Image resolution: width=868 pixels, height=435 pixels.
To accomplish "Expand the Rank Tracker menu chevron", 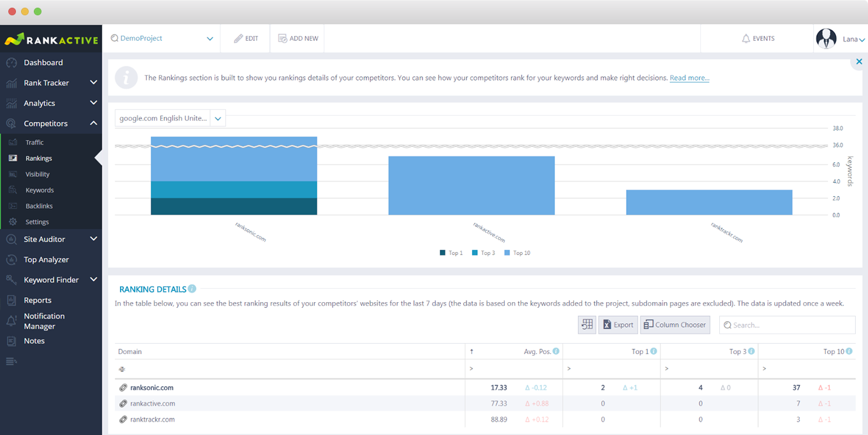I will pos(94,82).
